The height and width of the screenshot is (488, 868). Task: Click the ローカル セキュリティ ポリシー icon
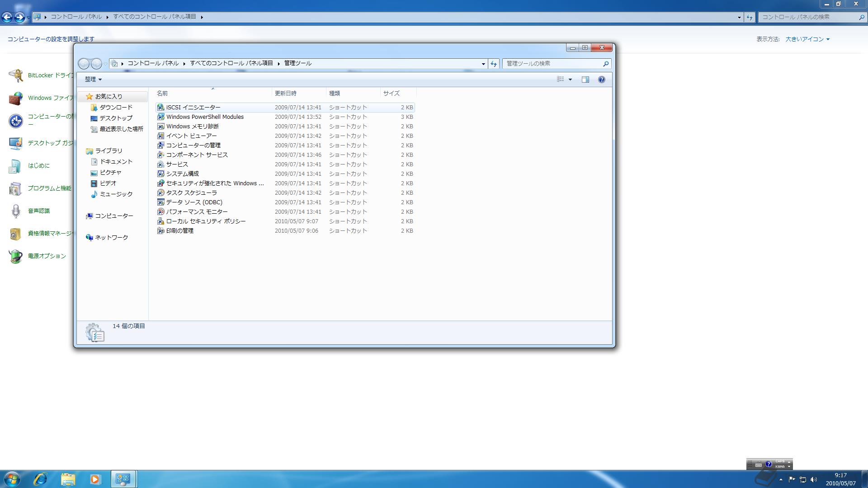[x=160, y=221]
